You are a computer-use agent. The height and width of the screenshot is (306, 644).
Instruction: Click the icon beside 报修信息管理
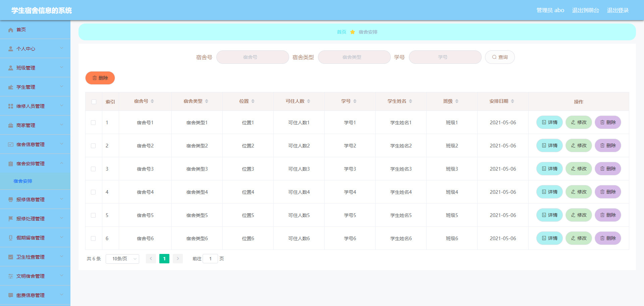point(11,200)
